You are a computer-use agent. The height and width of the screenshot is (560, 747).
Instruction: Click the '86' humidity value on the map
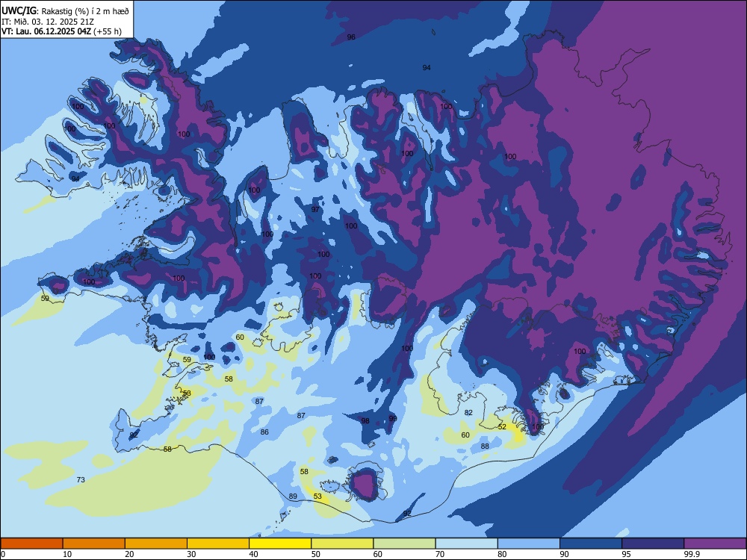point(264,432)
